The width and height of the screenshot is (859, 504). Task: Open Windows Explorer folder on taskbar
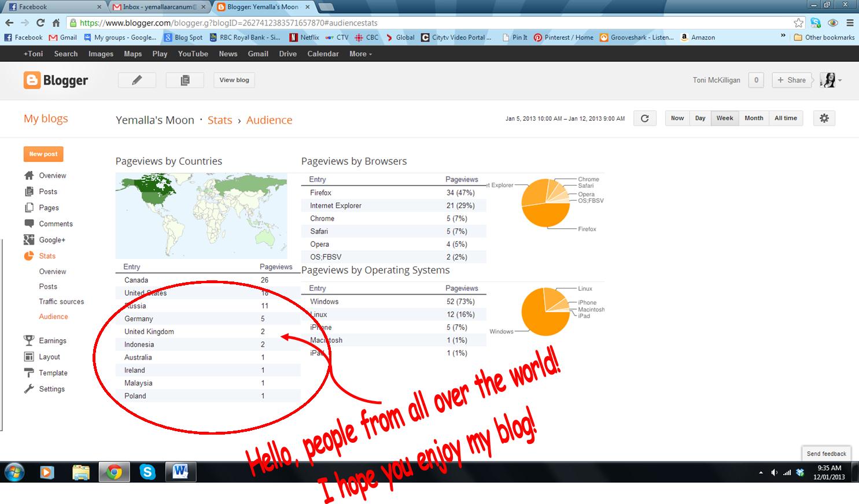tap(81, 472)
